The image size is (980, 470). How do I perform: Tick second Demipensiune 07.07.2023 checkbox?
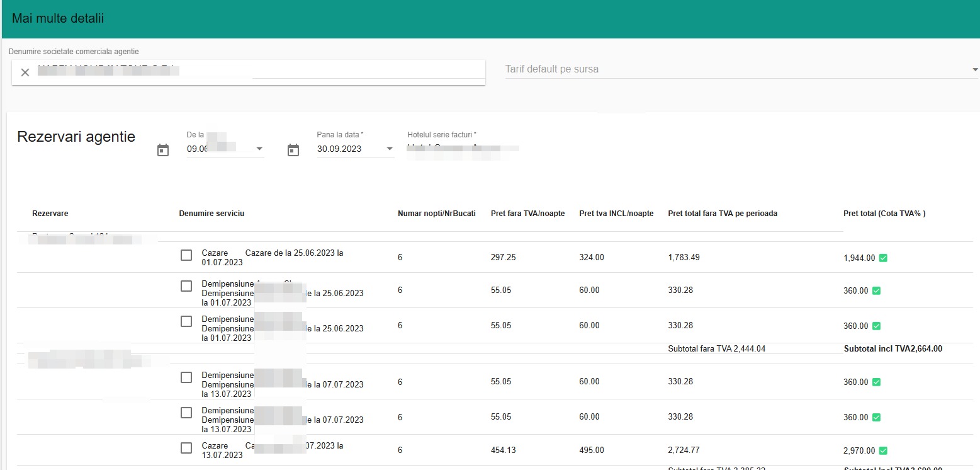click(x=186, y=413)
